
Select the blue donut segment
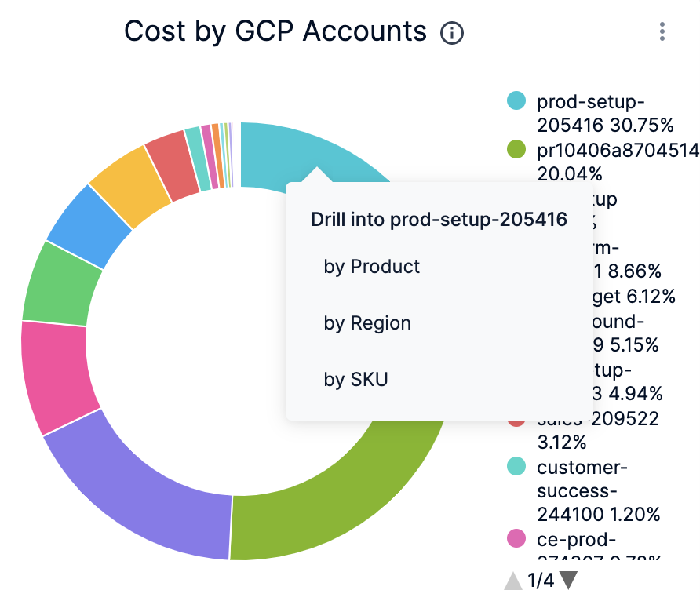tap(88, 224)
